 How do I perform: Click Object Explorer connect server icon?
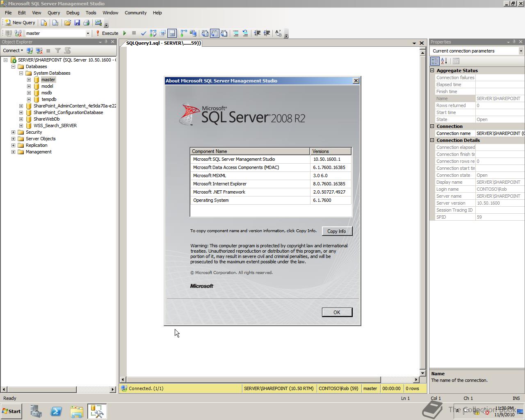coord(30,50)
